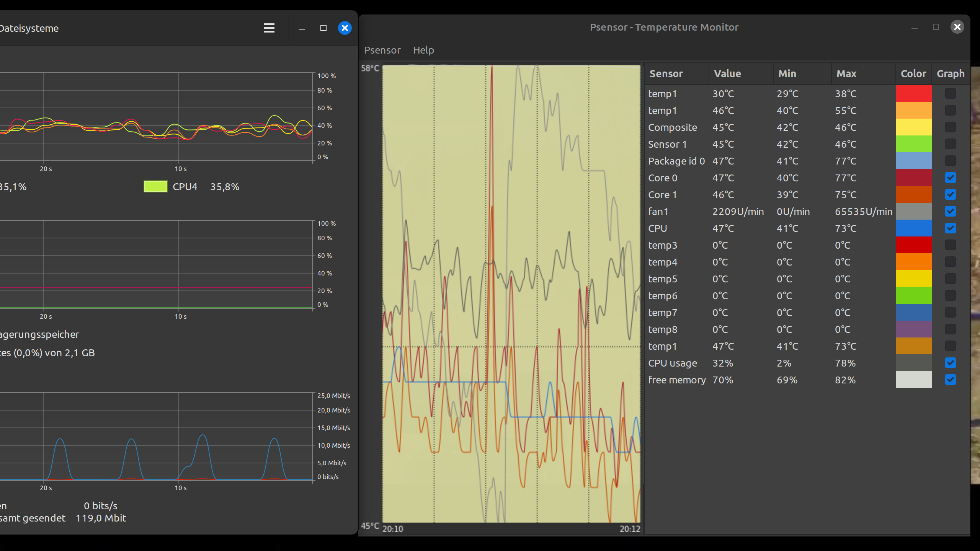The width and height of the screenshot is (980, 551).
Task: Open the Psensor menu
Action: coord(382,50)
